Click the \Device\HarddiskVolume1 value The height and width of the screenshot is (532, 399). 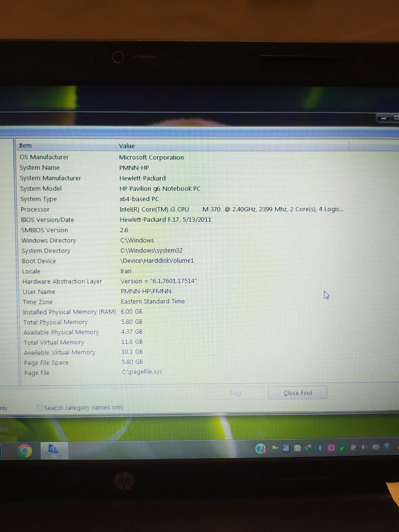(x=157, y=261)
